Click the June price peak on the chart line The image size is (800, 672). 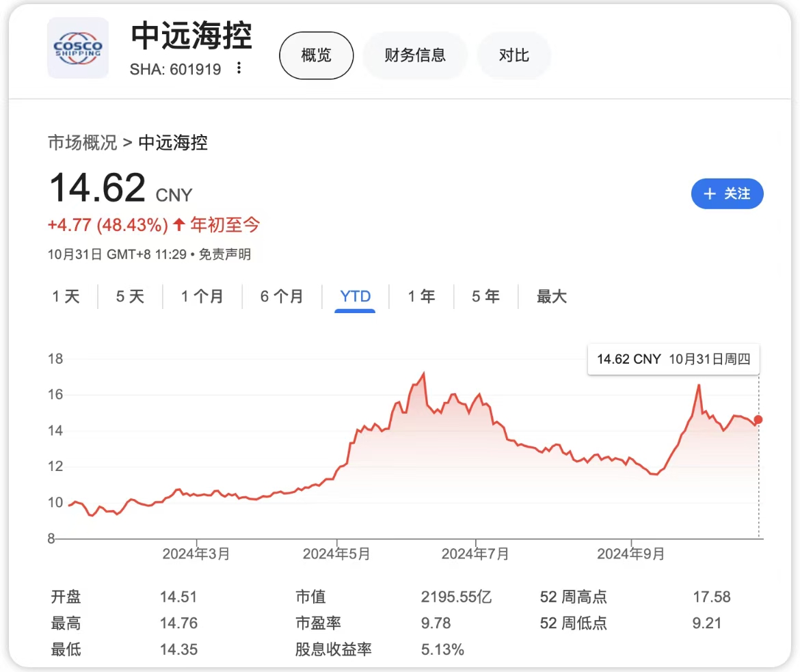(x=423, y=375)
